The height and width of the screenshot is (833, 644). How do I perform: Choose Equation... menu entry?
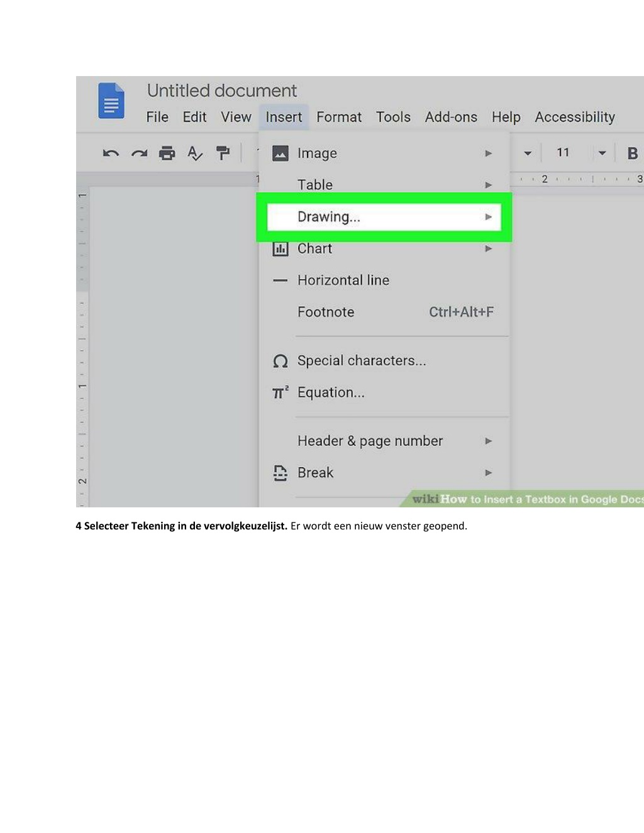[x=384, y=392]
